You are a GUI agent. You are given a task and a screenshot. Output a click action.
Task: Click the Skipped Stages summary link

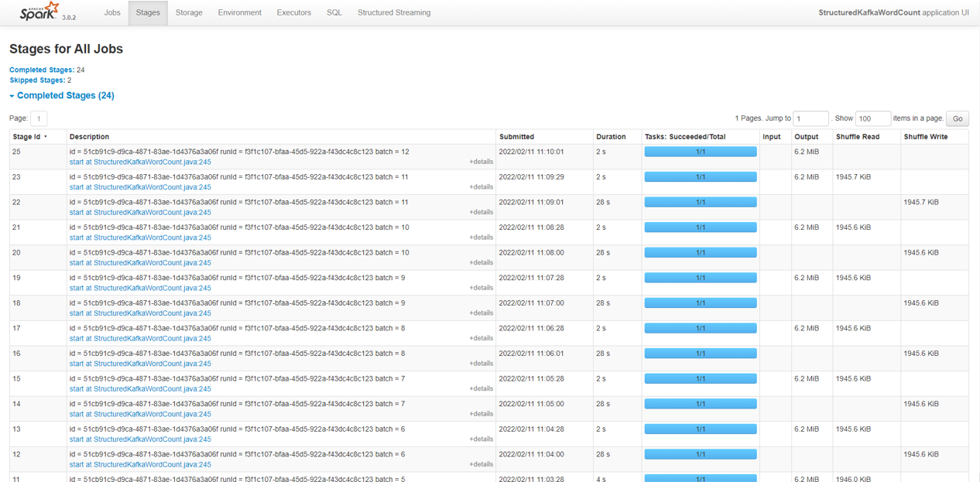pos(37,80)
